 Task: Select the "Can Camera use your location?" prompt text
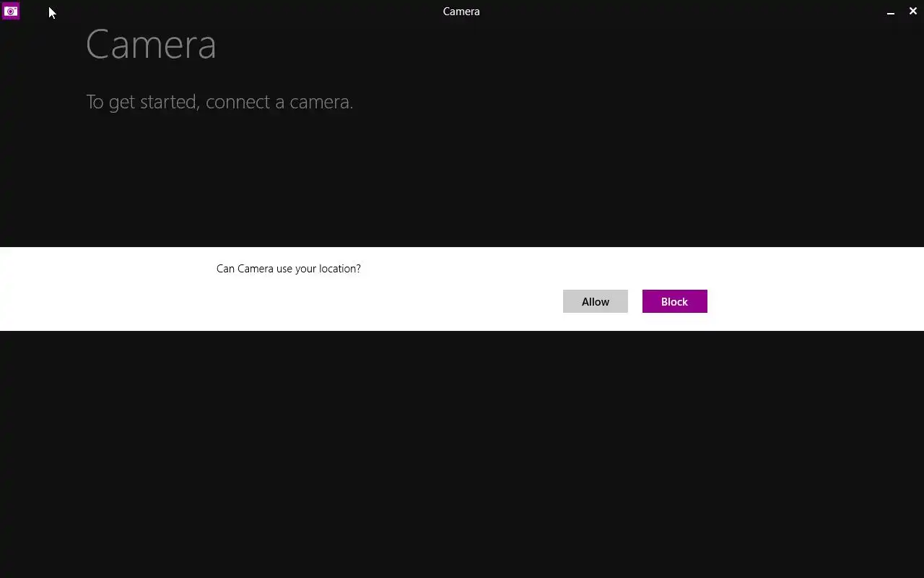pos(289,269)
